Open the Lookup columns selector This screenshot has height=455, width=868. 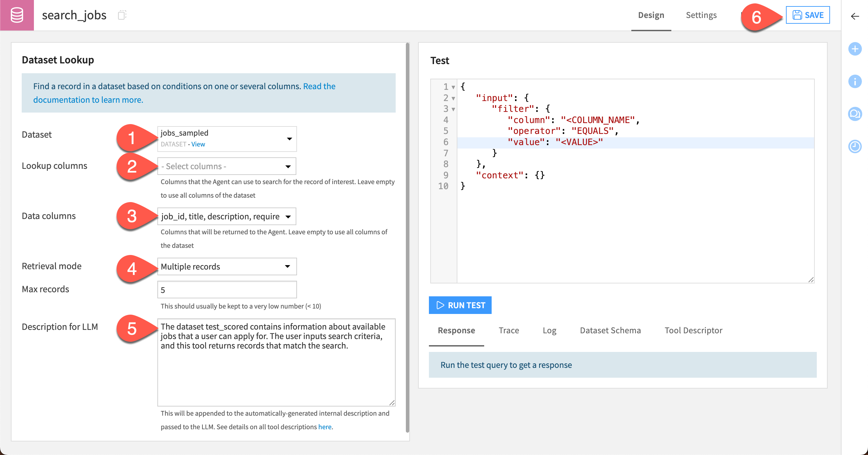(226, 166)
